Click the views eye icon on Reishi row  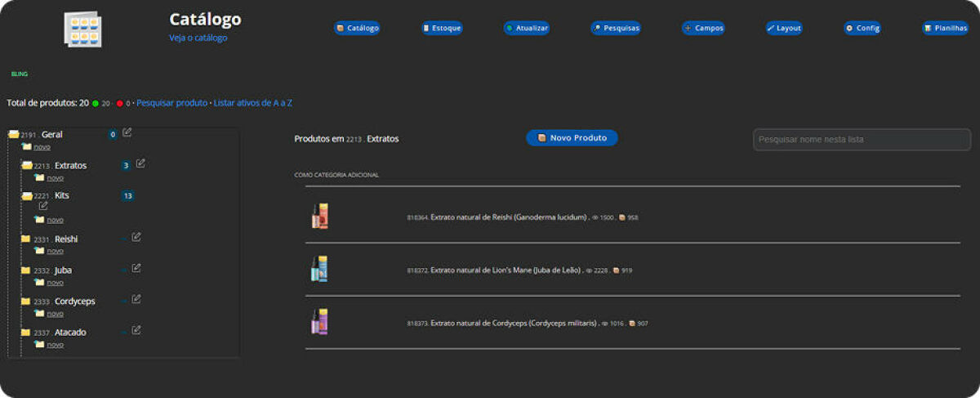[x=595, y=218]
